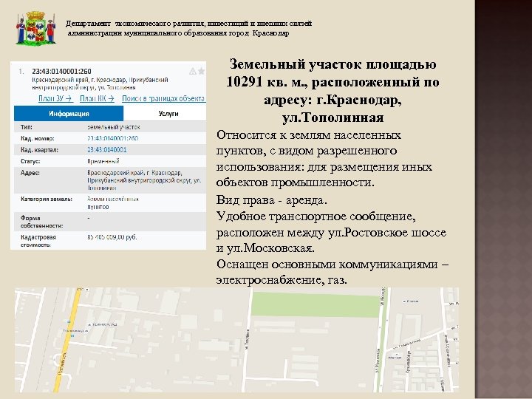Viewport: 532px width, 399px height.
Task: Switch to the 'Информация' tab
Action: coord(69,114)
